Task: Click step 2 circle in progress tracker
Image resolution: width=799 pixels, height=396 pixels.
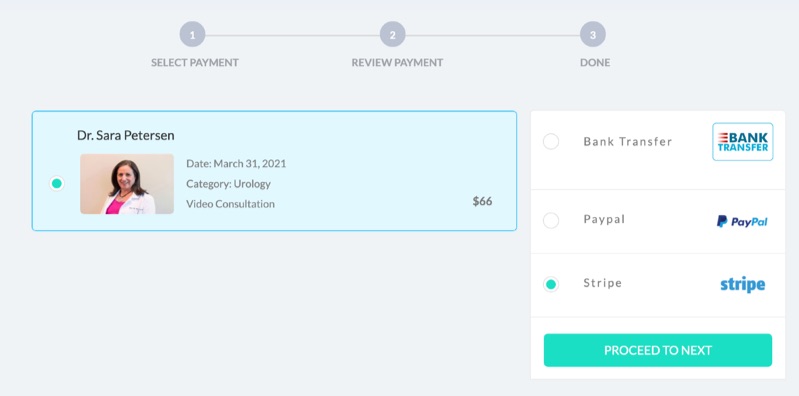Action: click(392, 35)
